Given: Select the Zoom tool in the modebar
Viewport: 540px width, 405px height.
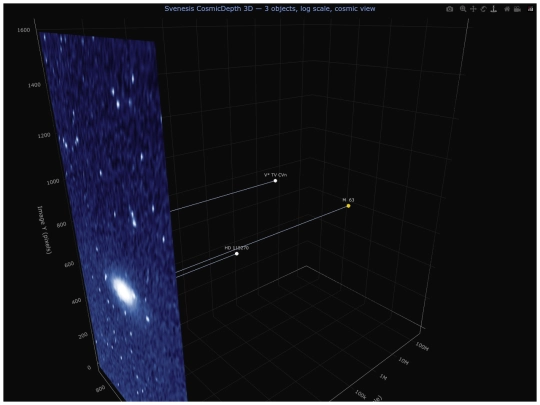Looking at the screenshot, I should [x=463, y=9].
